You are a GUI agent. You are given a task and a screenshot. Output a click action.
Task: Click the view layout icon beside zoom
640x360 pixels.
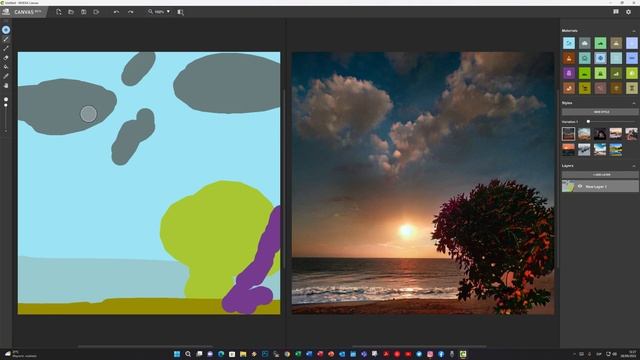click(180, 12)
